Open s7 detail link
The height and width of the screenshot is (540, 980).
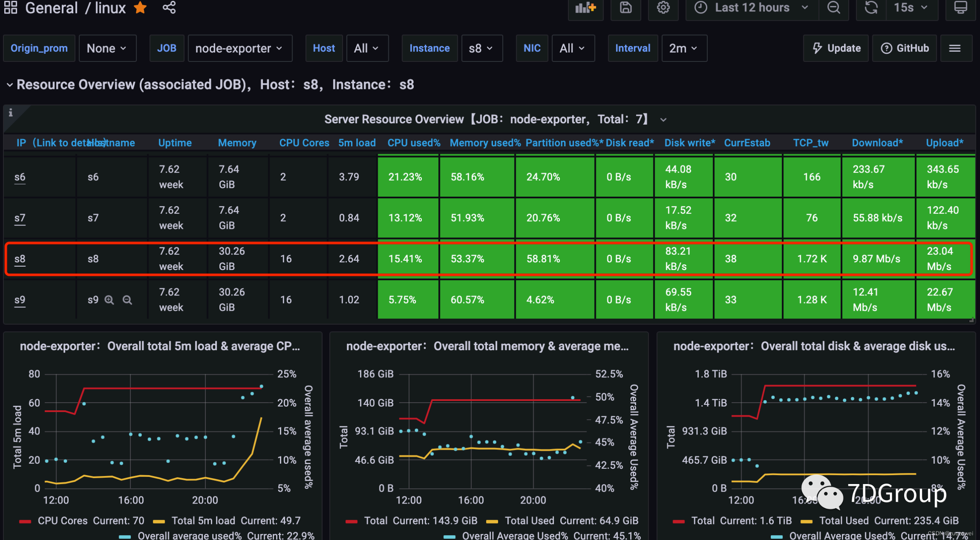[x=20, y=218]
